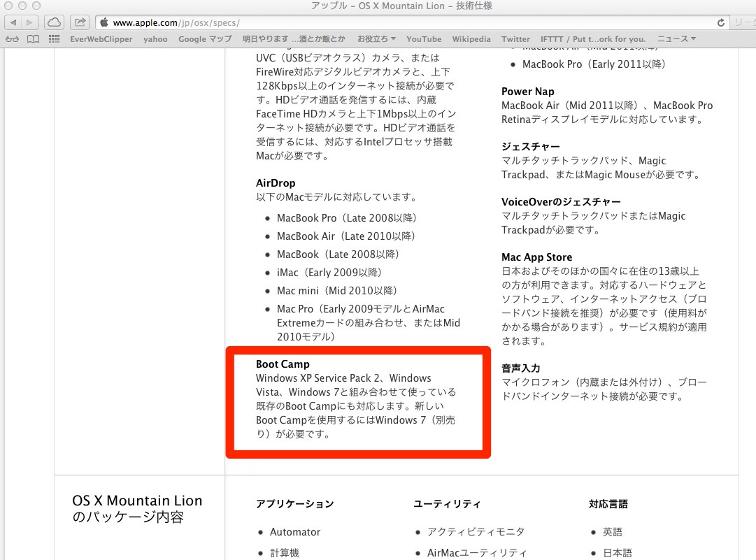The image size is (756, 560).
Task: Click Mac mini（Mid 2010以降）list item
Action: tap(336, 291)
